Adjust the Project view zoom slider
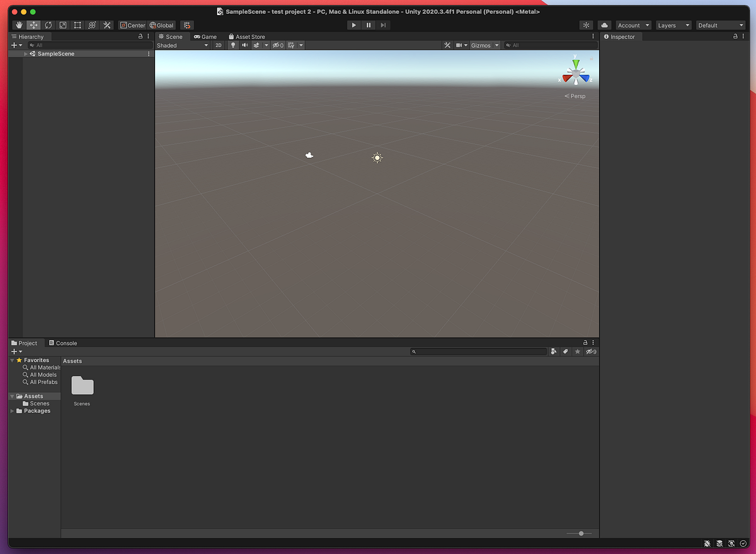This screenshot has width=756, height=554. click(580, 533)
